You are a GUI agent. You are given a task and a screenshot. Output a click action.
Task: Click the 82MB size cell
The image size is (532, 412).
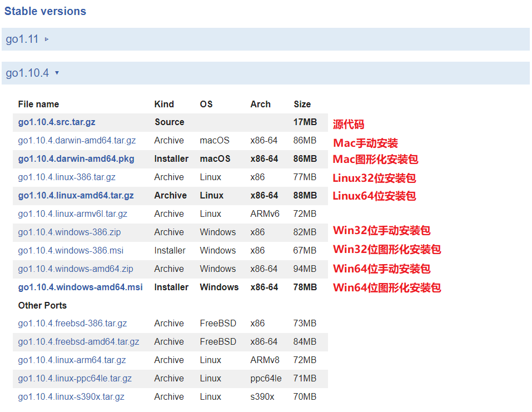(x=305, y=232)
